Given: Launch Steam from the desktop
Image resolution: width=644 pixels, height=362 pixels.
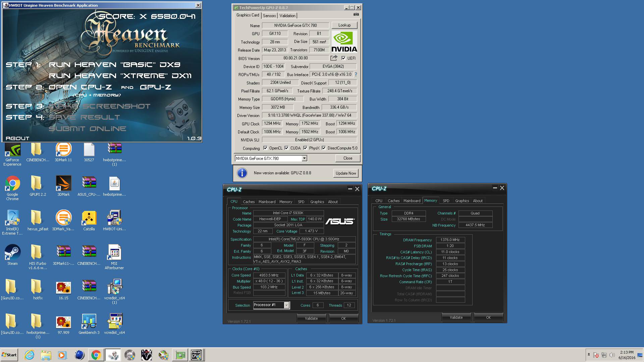Looking at the screenshot, I should (x=12, y=255).
